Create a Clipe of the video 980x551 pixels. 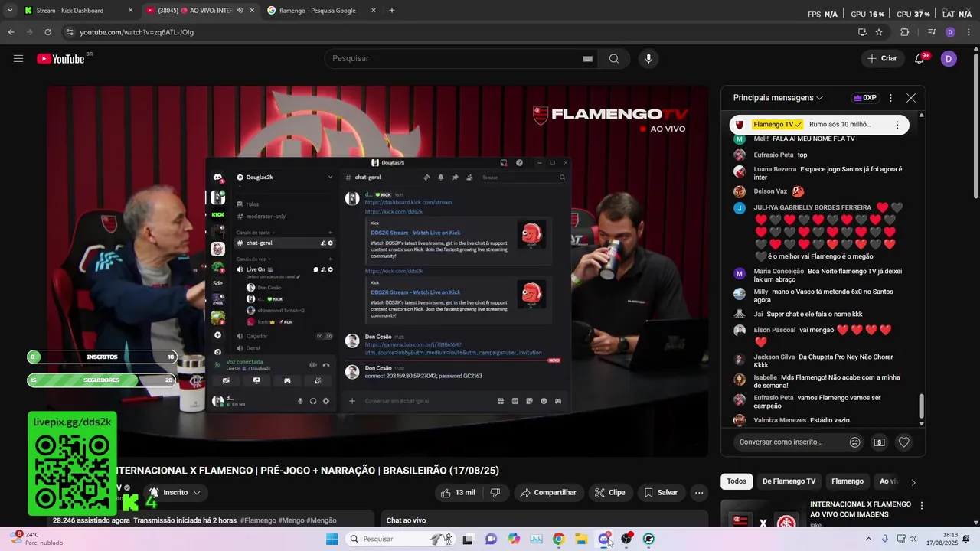click(610, 493)
